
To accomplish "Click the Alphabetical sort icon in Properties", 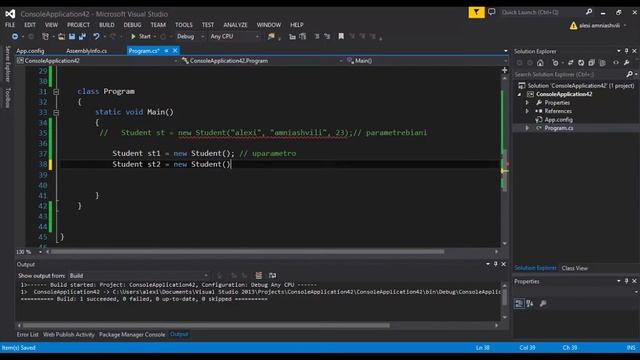I will pos(530,303).
